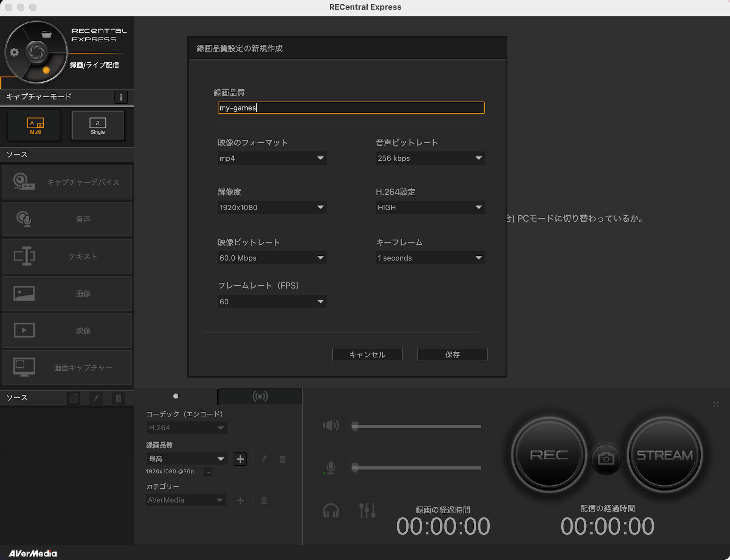730x560 pixels.
Task: Select the live streaming settings tab
Action: pos(260,396)
